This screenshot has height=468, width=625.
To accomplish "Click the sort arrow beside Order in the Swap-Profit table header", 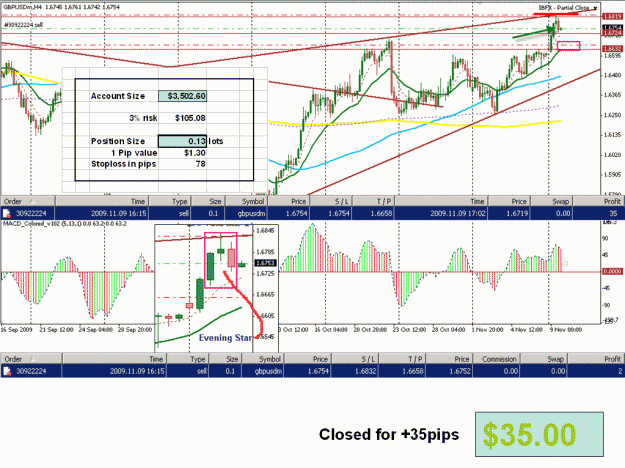I will point(32,201).
